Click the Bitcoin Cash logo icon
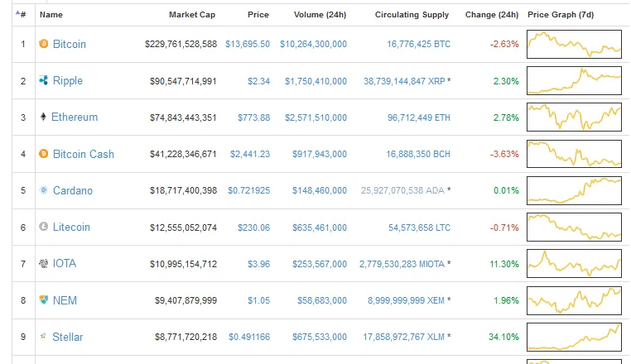The image size is (631, 364). click(x=43, y=154)
